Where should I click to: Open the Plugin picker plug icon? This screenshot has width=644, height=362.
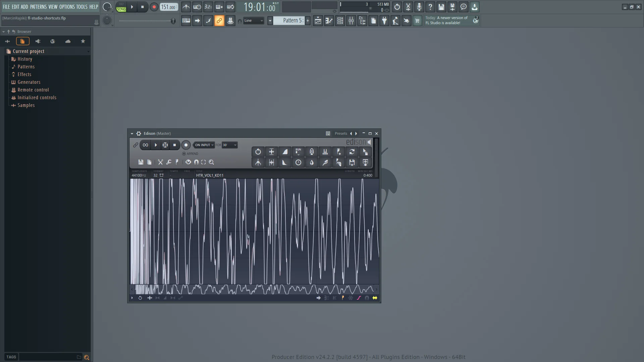coord(384,20)
